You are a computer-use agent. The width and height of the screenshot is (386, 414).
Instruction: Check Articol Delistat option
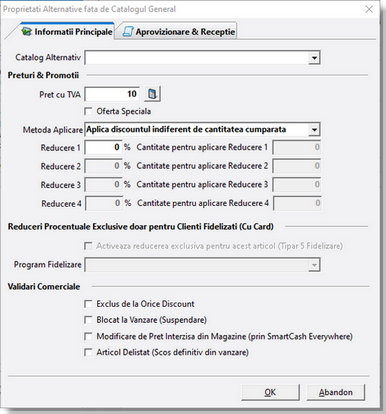click(88, 352)
